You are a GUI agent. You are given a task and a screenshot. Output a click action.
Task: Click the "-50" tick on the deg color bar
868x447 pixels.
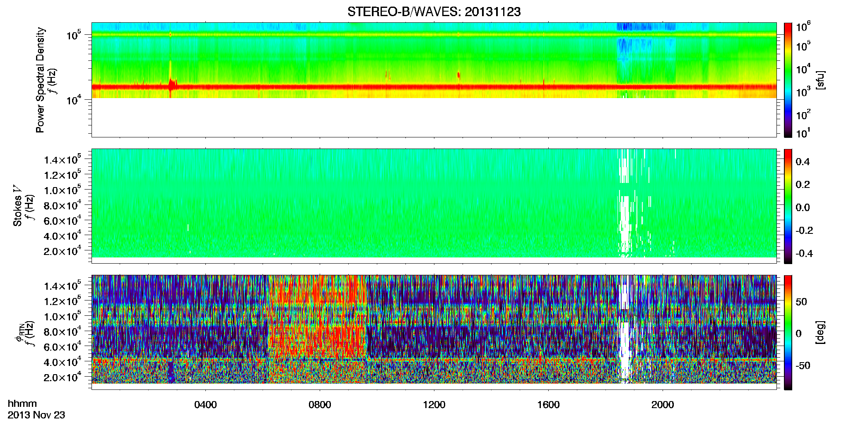[x=803, y=365]
